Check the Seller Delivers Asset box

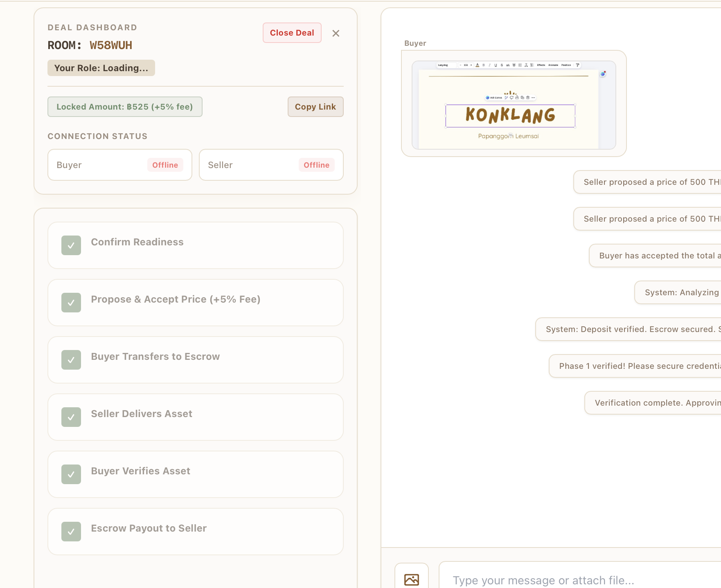point(71,417)
